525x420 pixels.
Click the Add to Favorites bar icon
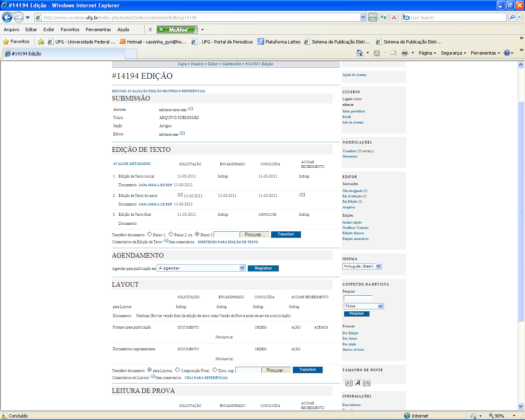41,41
